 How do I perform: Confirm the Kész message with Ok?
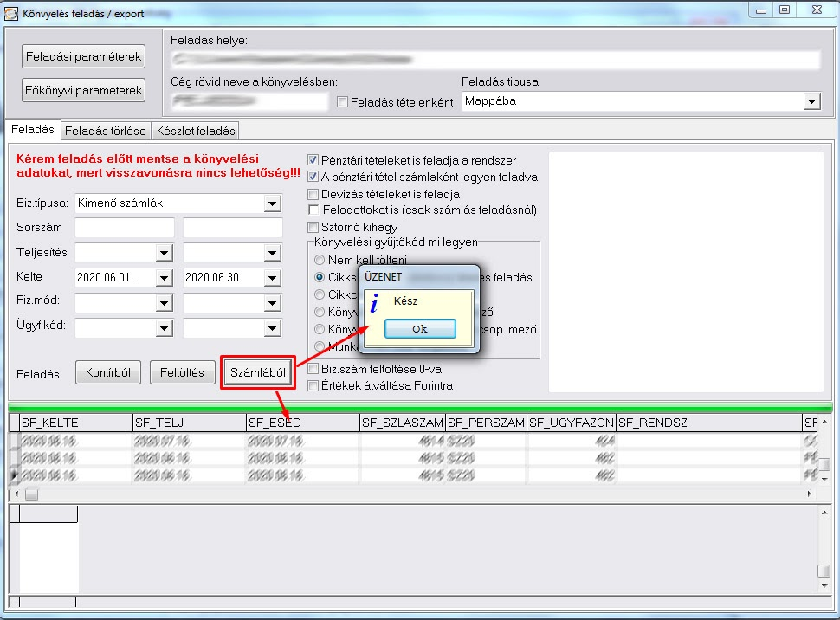420,329
